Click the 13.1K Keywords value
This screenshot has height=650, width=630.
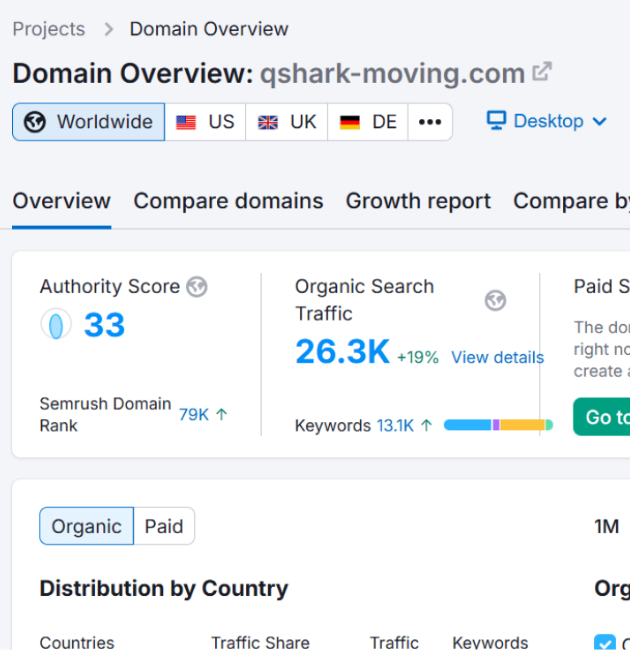pos(395,425)
